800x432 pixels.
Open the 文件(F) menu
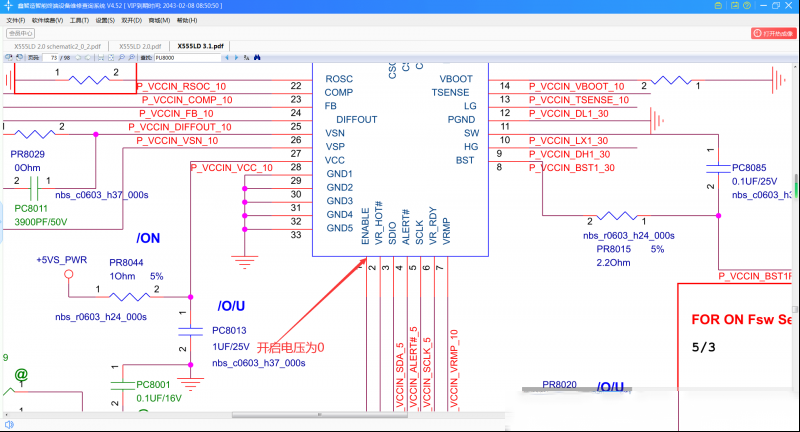pos(15,20)
